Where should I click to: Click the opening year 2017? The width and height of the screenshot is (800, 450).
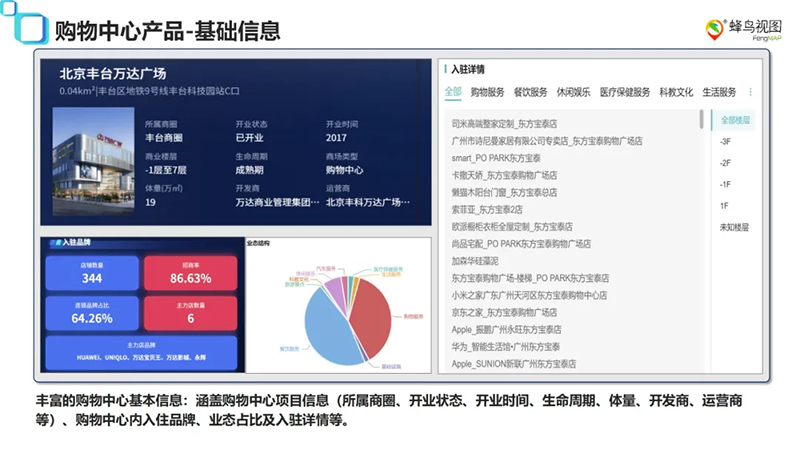(x=336, y=138)
